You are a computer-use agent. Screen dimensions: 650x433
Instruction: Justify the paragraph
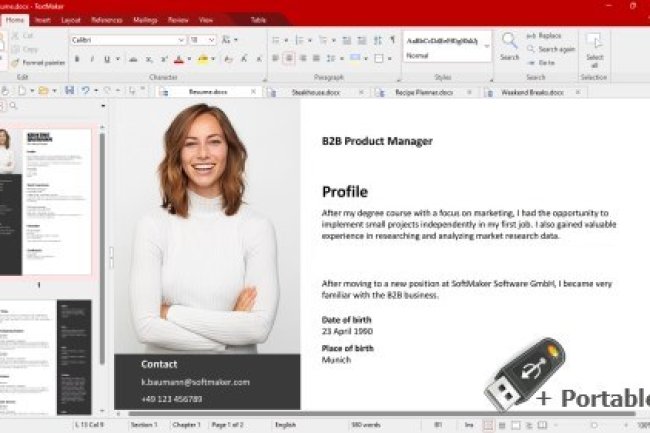(316, 58)
